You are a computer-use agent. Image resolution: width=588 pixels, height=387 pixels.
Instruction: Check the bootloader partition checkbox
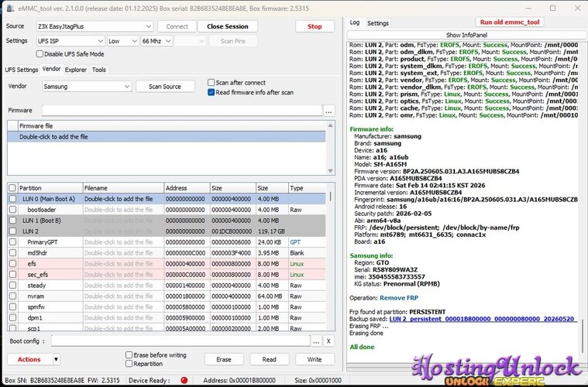click(12, 210)
